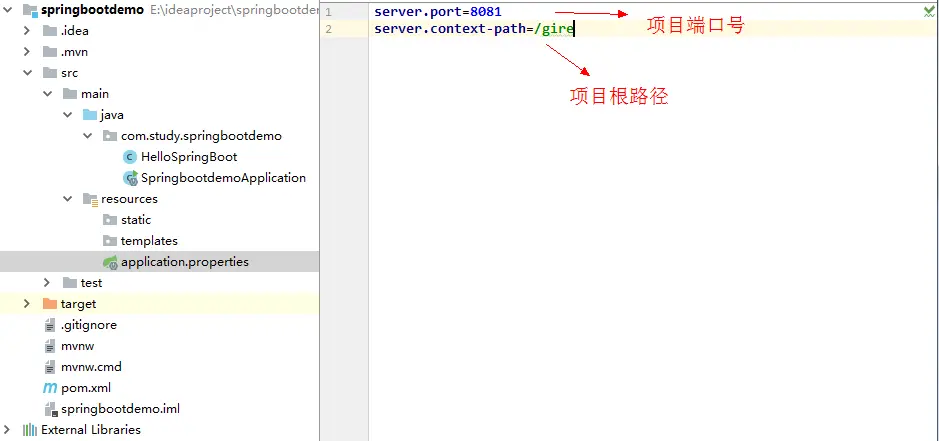The width and height of the screenshot is (939, 441).
Task: Expand the .idea folder
Action: 26,31
